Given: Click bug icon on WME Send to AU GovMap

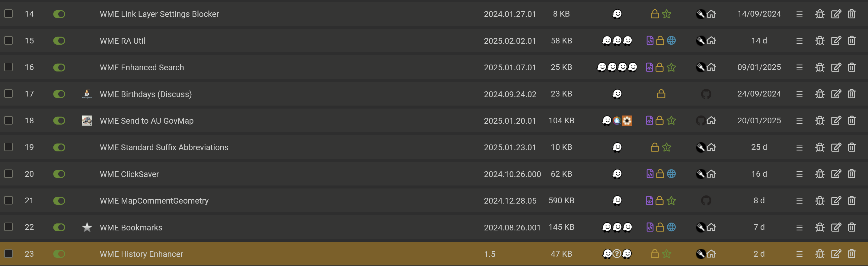Looking at the screenshot, I should tap(819, 121).
